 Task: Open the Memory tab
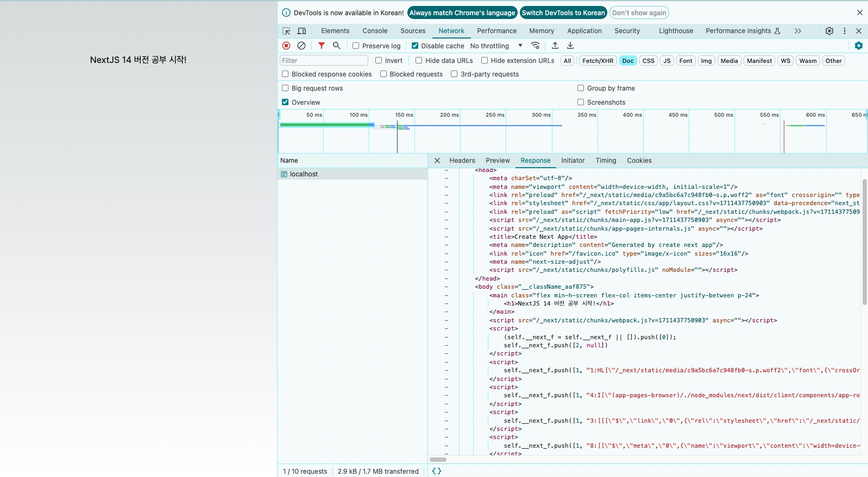click(542, 31)
